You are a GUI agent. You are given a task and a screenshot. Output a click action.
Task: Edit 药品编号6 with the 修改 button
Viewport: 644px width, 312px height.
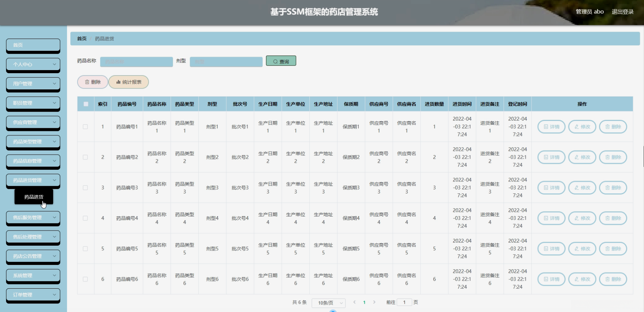[582, 279]
